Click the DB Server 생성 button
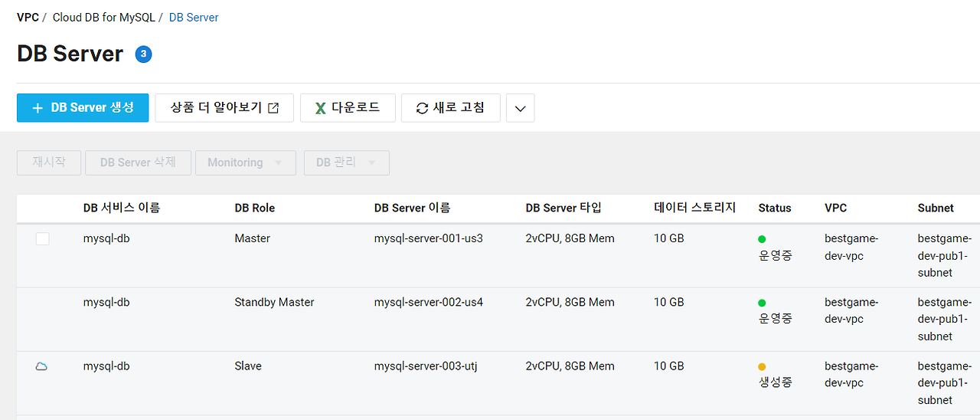Screen dimensions: 980x420 (x=83, y=108)
